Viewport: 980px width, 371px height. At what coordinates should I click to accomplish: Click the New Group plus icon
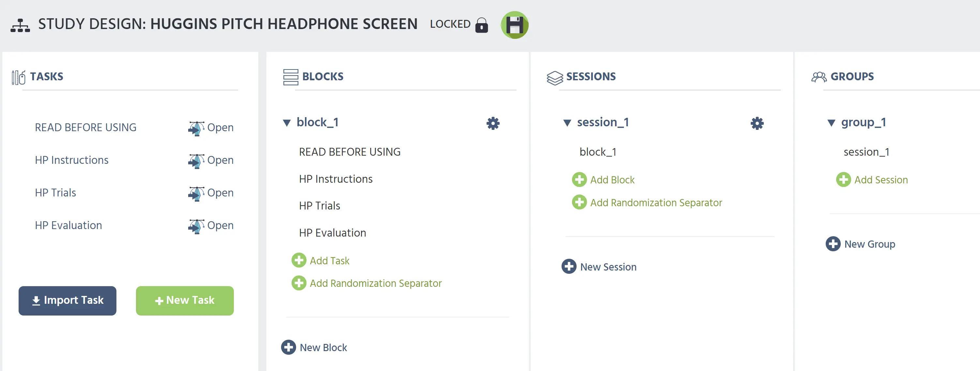(833, 243)
